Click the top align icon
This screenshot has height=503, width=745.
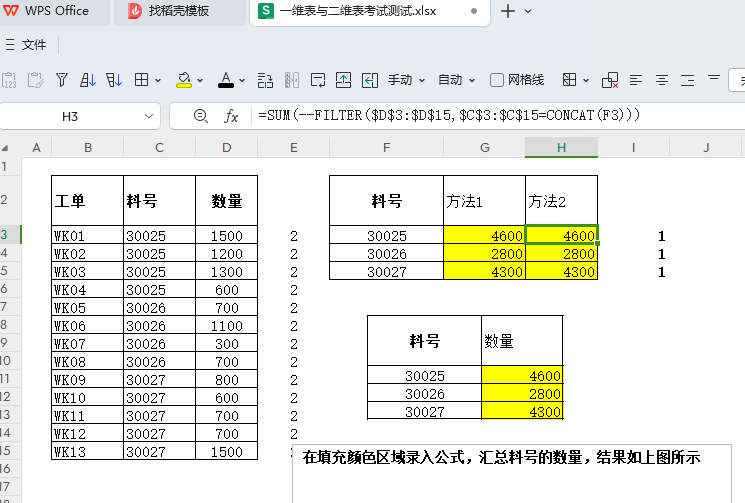714,78
